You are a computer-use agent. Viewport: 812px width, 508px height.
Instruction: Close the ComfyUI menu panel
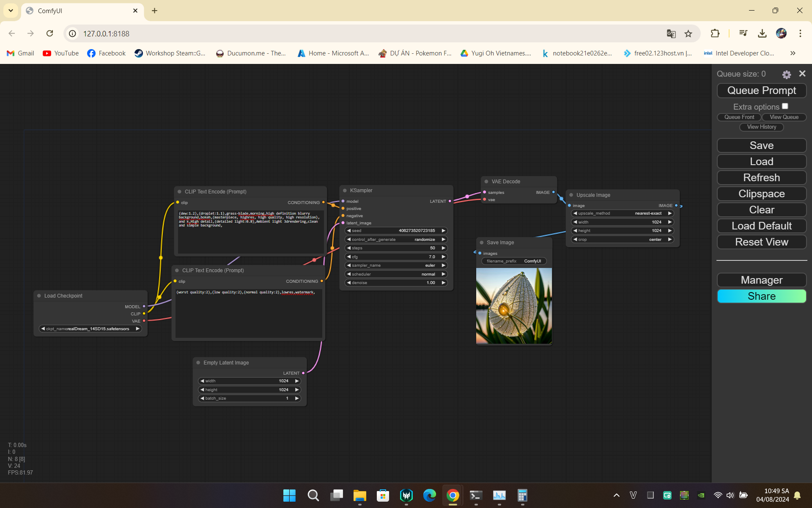coord(802,74)
